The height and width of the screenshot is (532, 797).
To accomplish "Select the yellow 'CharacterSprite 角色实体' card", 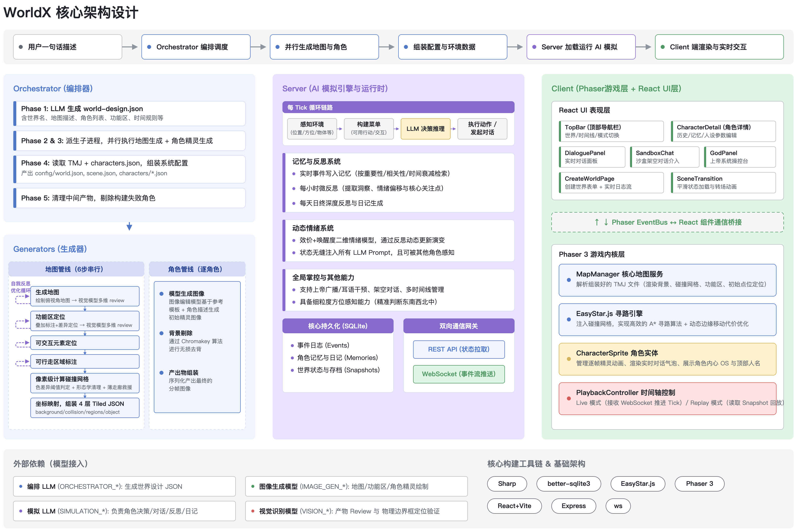I will coord(667,359).
